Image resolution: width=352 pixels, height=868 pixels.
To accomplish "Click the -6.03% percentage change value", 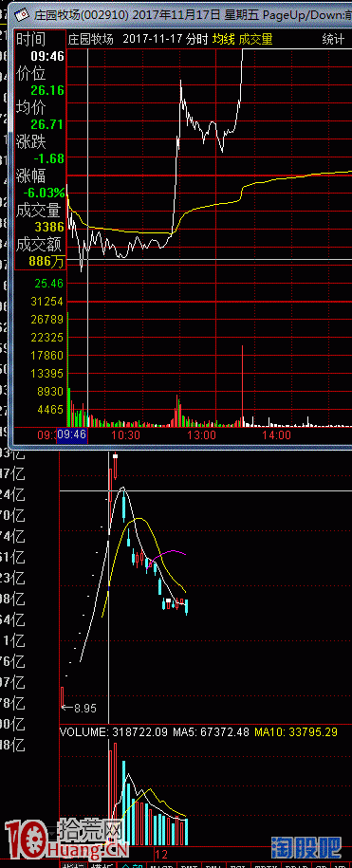I will coord(45,193).
